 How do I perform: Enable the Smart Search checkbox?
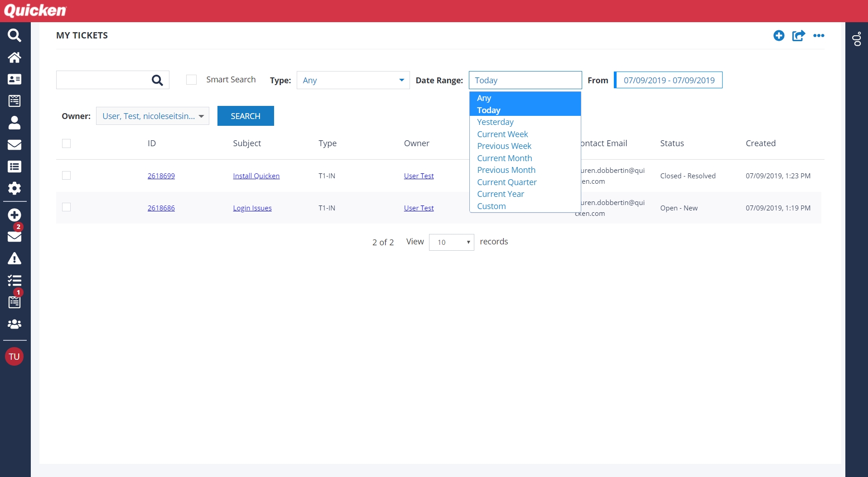[x=192, y=80]
